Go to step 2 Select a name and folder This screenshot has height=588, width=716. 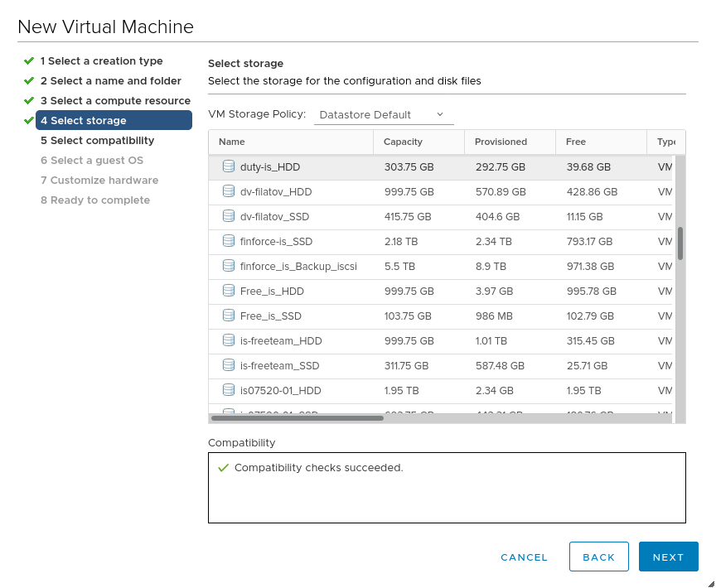tap(110, 81)
